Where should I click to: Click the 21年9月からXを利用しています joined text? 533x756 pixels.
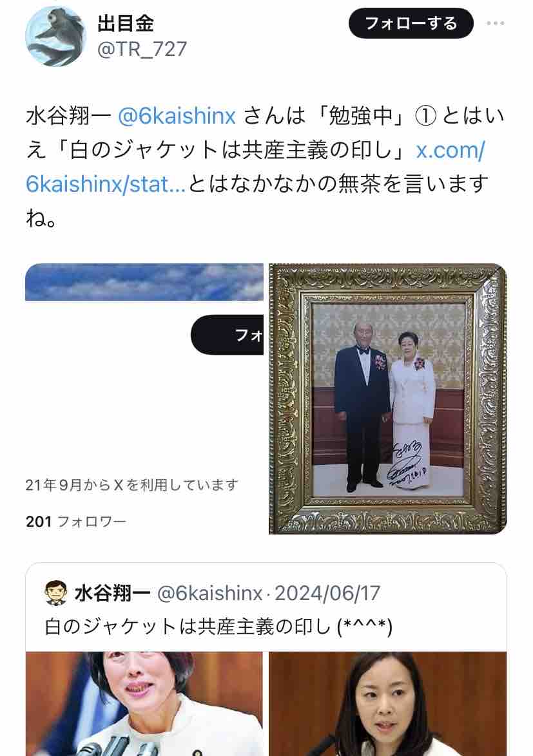131,484
